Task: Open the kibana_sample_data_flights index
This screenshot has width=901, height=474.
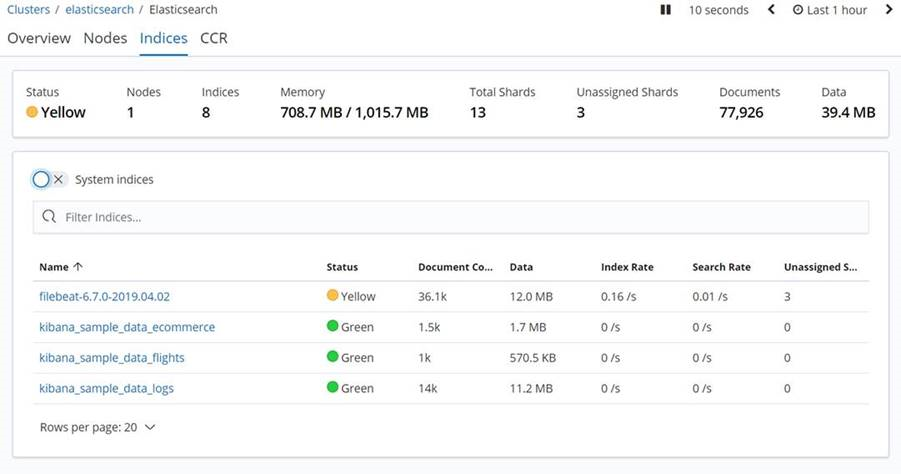Action: 111,357
